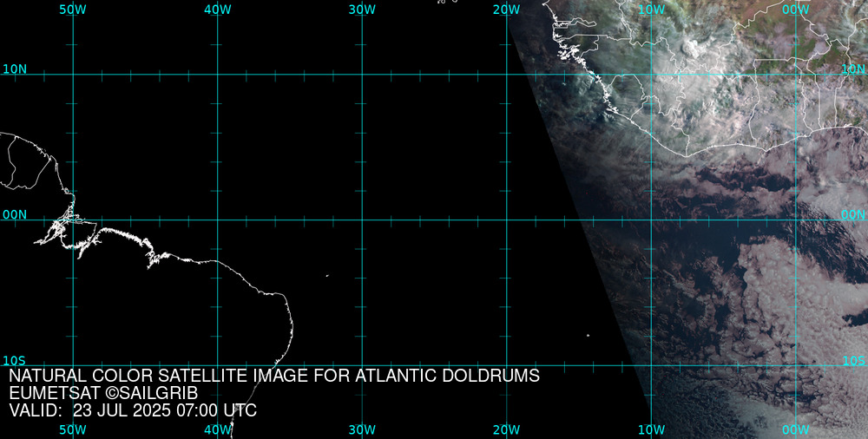Click the left 10S latitude label
This screenshot has height=439, width=868.
point(14,361)
